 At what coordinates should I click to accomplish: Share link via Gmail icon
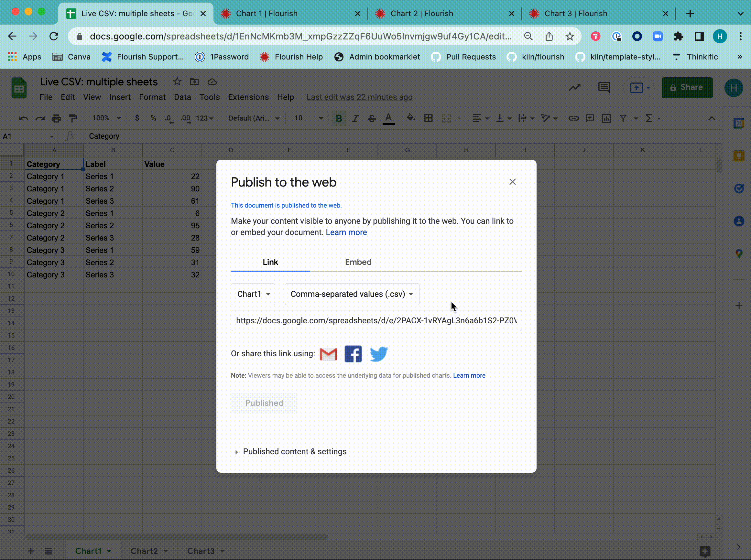328,354
